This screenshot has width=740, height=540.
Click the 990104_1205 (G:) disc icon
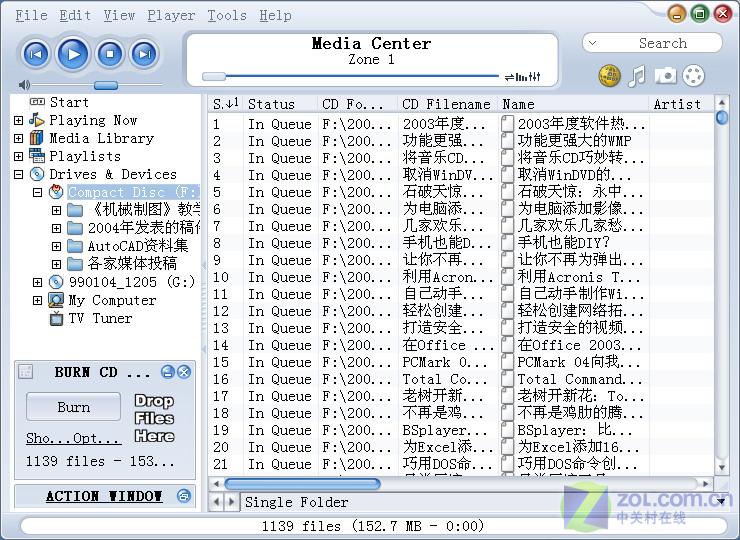[x=56, y=282]
